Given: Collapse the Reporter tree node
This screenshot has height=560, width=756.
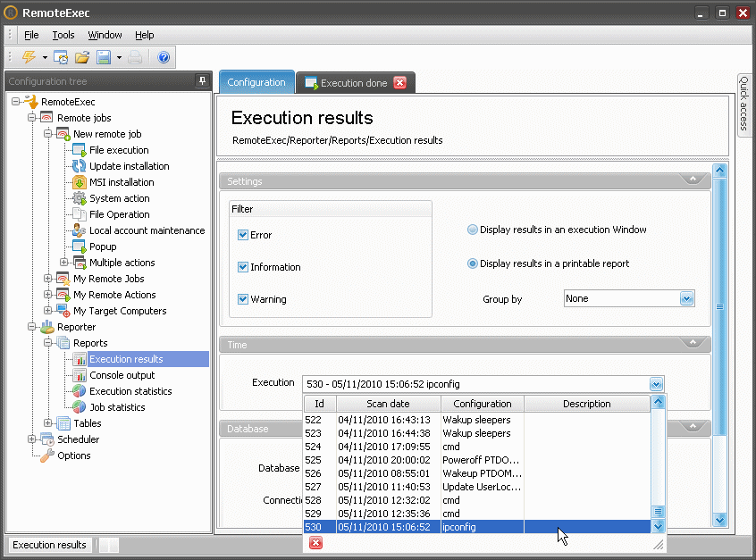Looking at the screenshot, I should pos(32,327).
